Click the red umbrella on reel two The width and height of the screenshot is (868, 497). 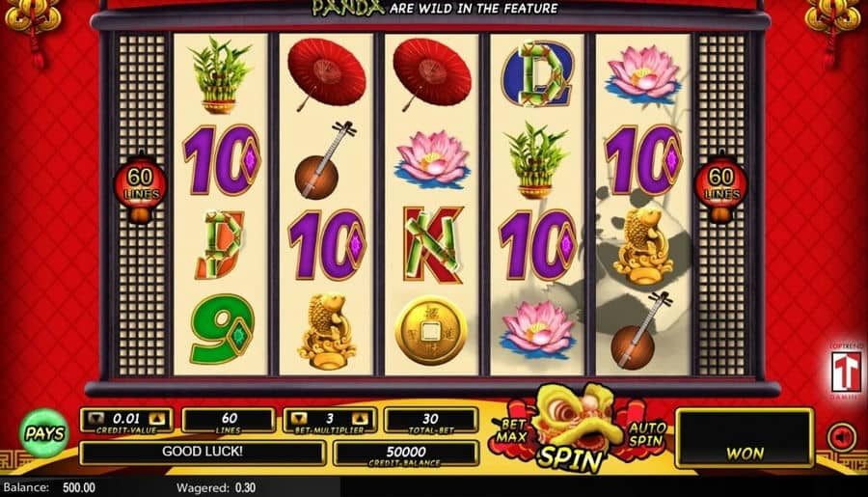[x=327, y=73]
